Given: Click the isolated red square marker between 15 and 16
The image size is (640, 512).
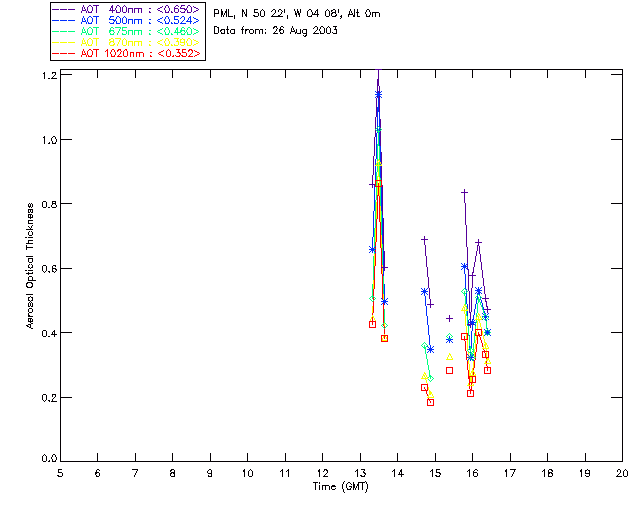Looking at the screenshot, I should 449,370.
